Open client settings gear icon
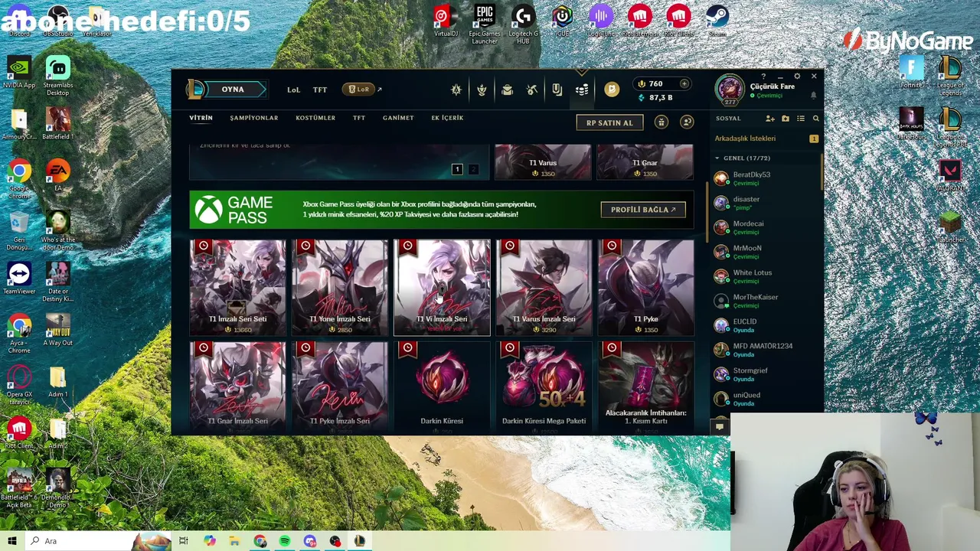Screen dimensions: 980x551 (x=797, y=76)
